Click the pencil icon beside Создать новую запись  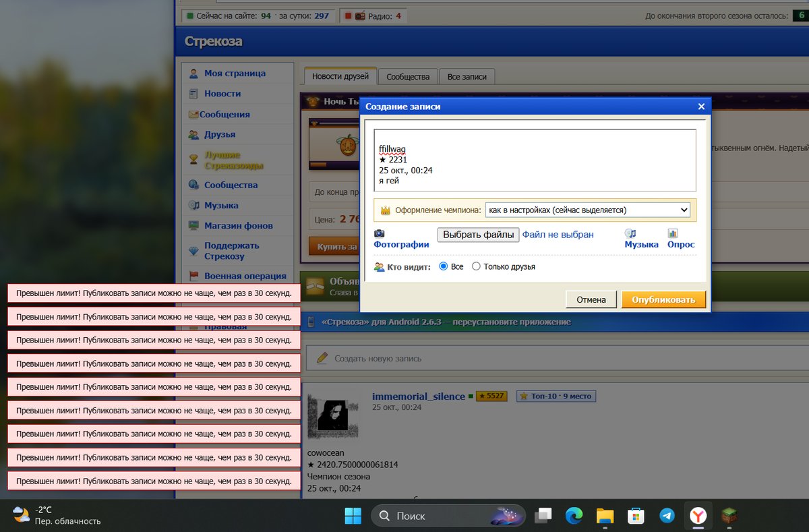pos(322,357)
